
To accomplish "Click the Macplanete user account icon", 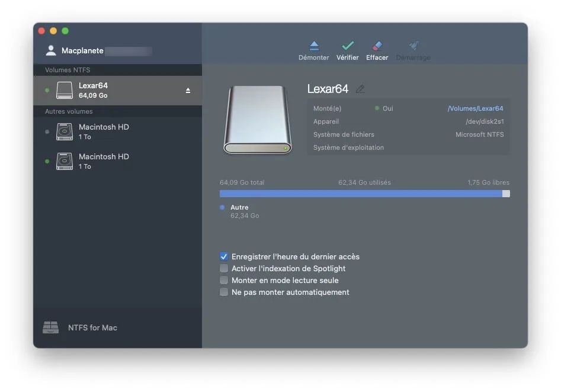I will pos(50,50).
